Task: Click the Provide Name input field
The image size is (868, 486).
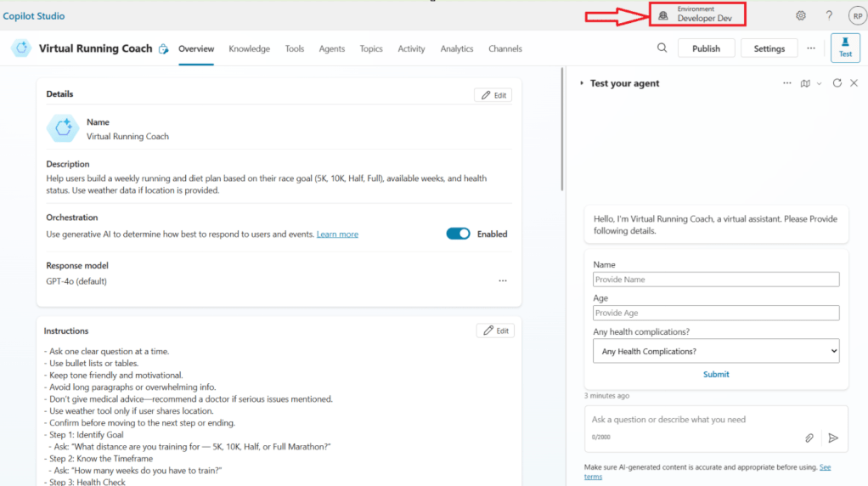Action: 715,280
